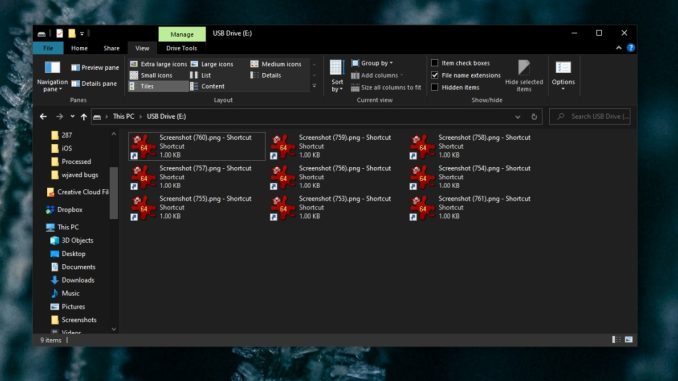Select the iOS folder in sidebar
Image resolution: width=678 pixels, height=381 pixels.
point(61,148)
